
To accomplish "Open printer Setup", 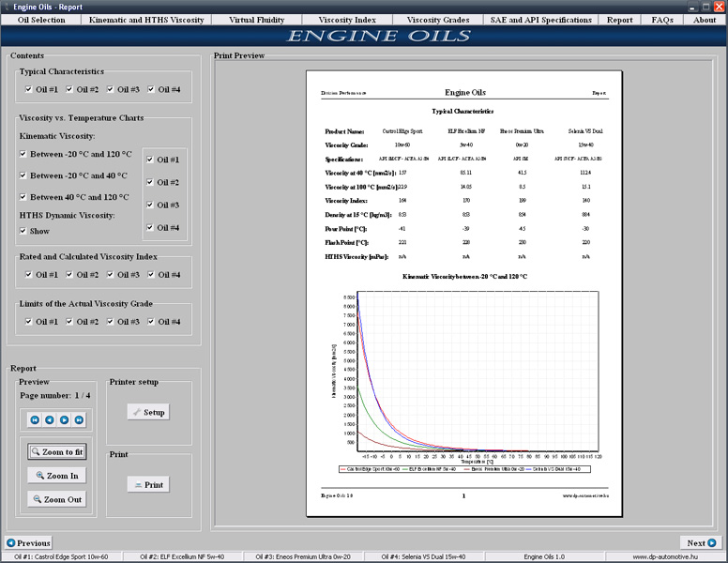I will pos(148,412).
